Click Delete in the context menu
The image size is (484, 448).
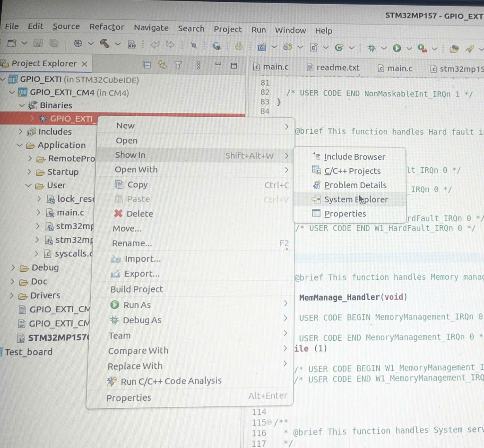(x=139, y=214)
